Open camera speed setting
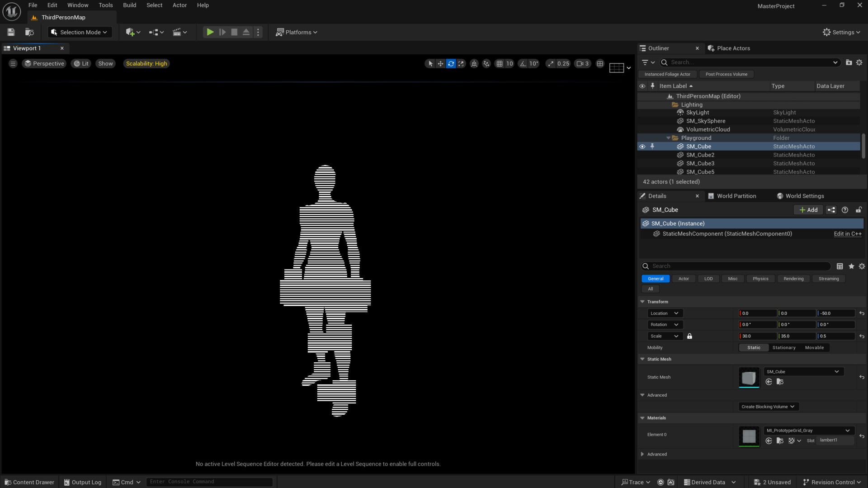Screen dimensions: 868x488 click(x=583, y=64)
